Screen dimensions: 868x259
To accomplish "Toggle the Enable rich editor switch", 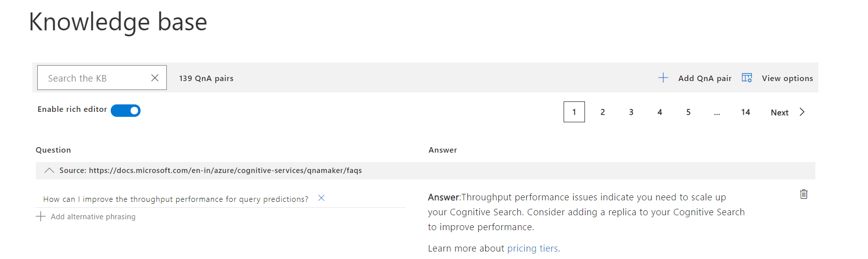I will (x=126, y=110).
